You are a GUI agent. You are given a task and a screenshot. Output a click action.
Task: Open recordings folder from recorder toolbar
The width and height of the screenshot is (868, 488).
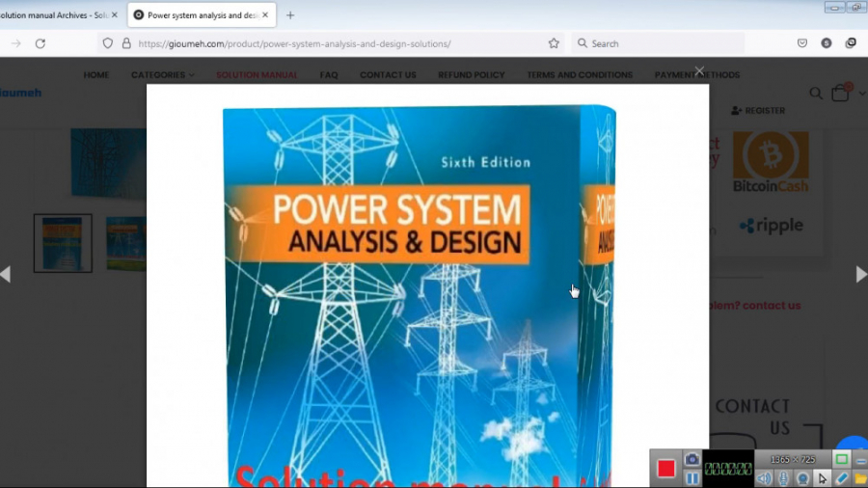(x=861, y=478)
